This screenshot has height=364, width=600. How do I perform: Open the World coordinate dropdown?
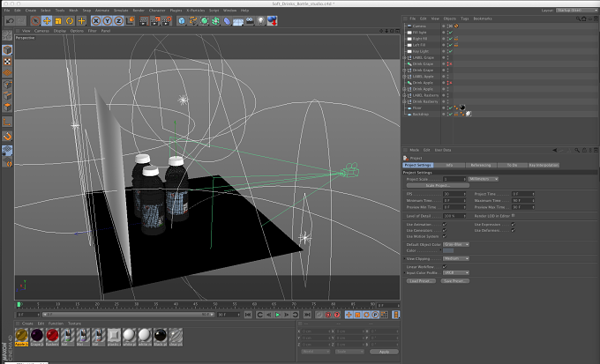coord(315,352)
